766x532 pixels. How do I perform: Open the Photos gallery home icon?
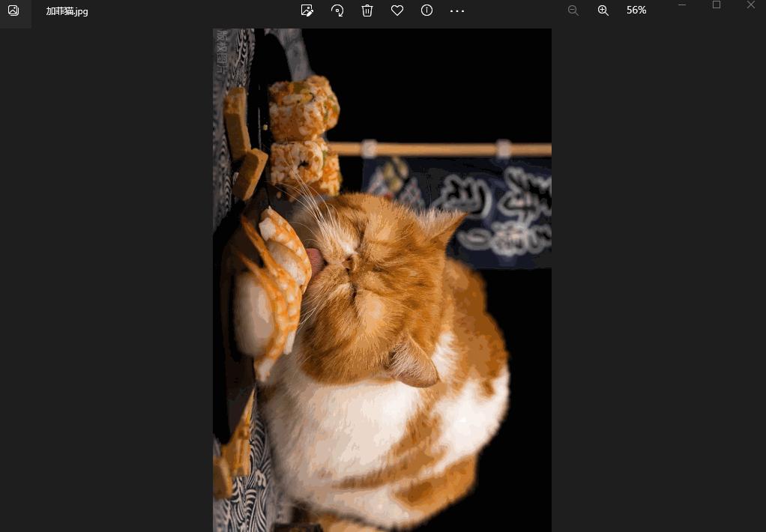[13, 10]
